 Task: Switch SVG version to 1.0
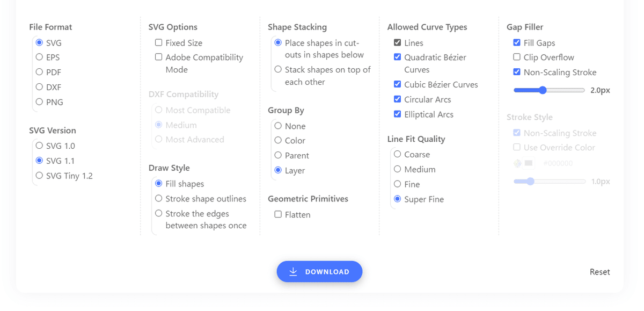tap(39, 146)
